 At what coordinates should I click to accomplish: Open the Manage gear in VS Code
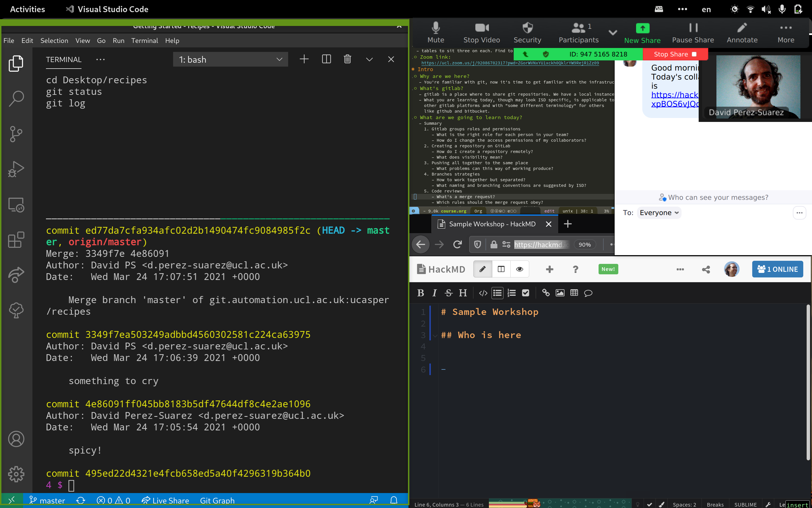(16, 474)
